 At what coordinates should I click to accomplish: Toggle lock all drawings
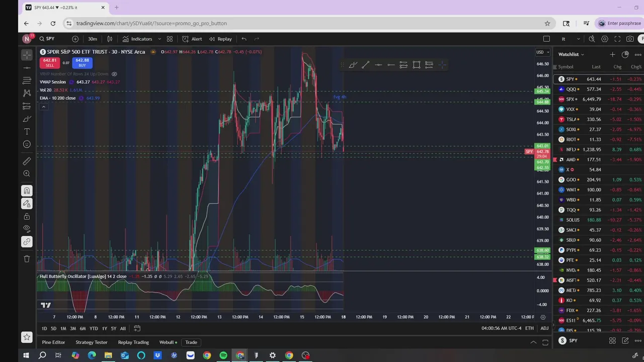click(27, 217)
